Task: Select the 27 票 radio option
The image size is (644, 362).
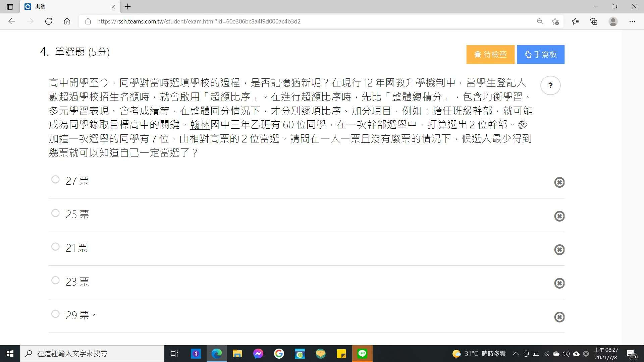Action: point(55,180)
